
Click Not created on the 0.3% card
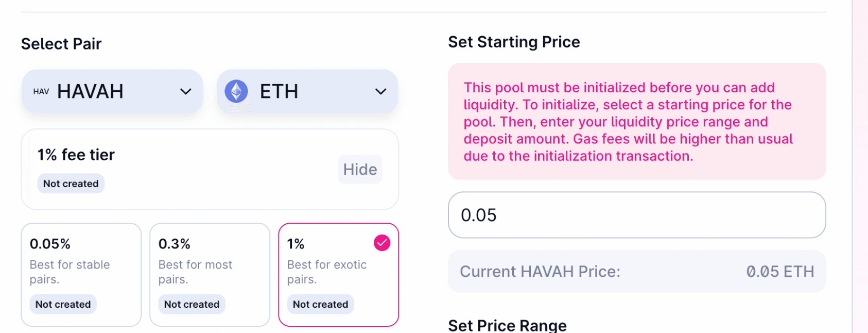tap(192, 304)
